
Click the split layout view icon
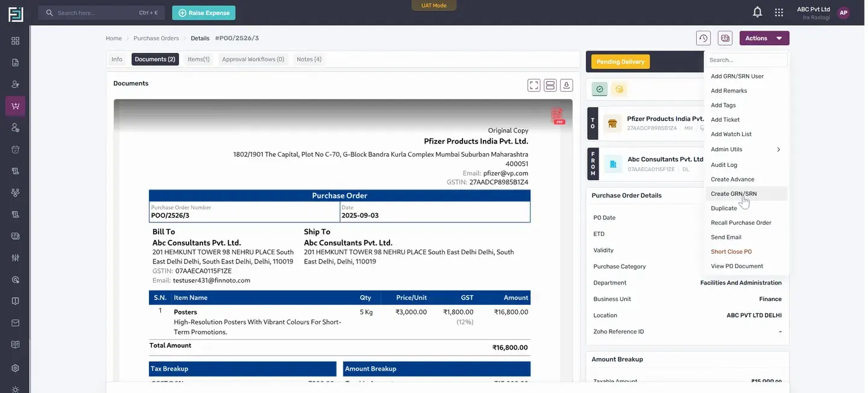550,85
